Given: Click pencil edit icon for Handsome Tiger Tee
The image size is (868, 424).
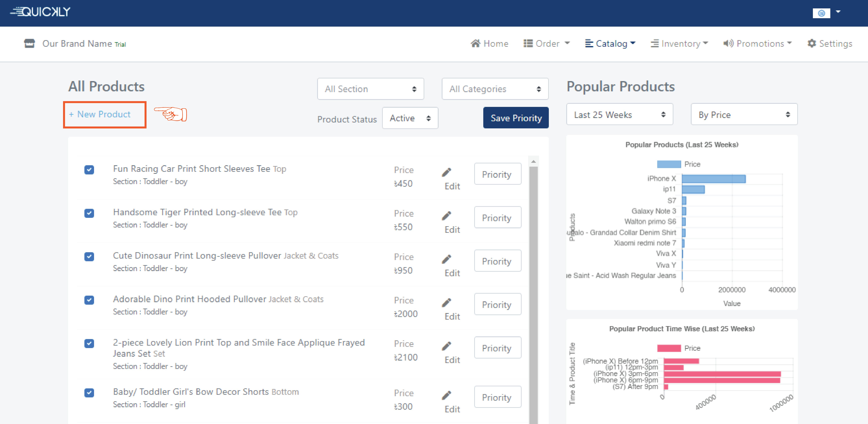Looking at the screenshot, I should click(447, 216).
